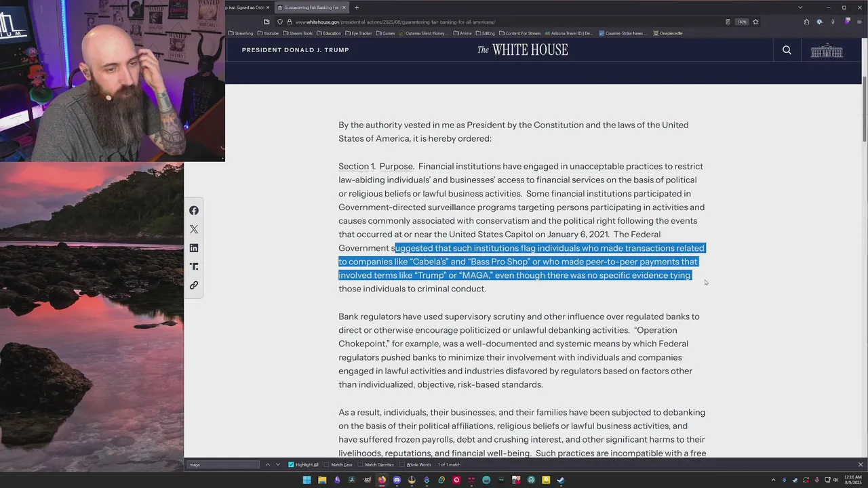Show hidden system tray icons
Screen dimensions: 868x488
click(x=773, y=480)
